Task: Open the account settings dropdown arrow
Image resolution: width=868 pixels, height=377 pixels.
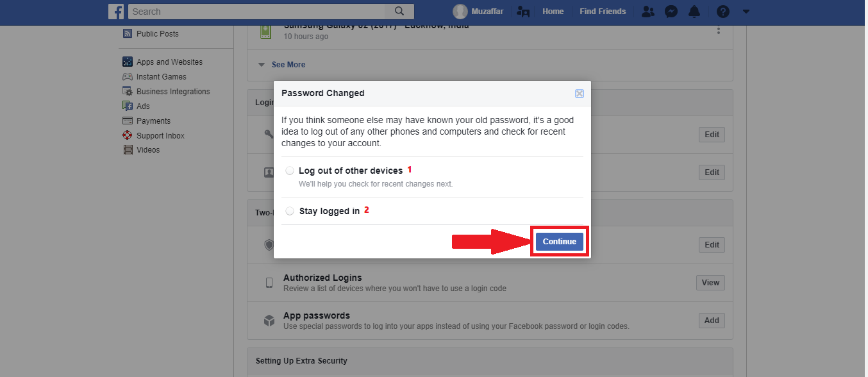Action: click(x=746, y=11)
